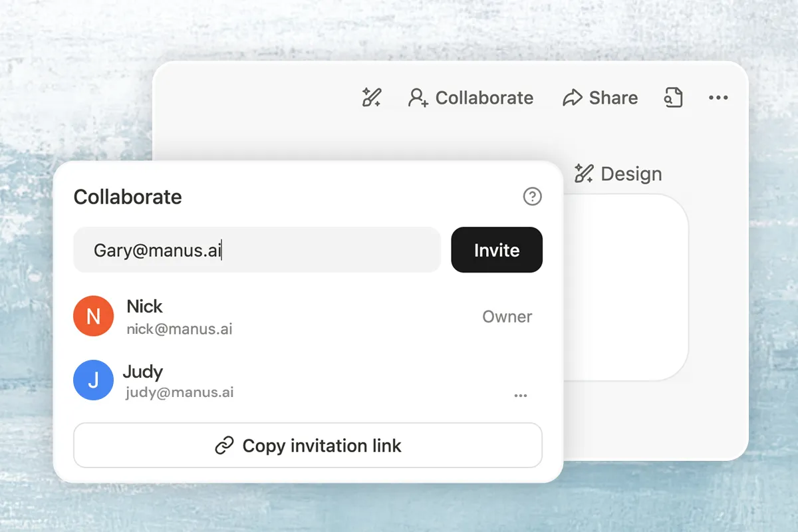
Task: Click the magic paintbrush icon in top toolbar
Action: click(x=371, y=98)
